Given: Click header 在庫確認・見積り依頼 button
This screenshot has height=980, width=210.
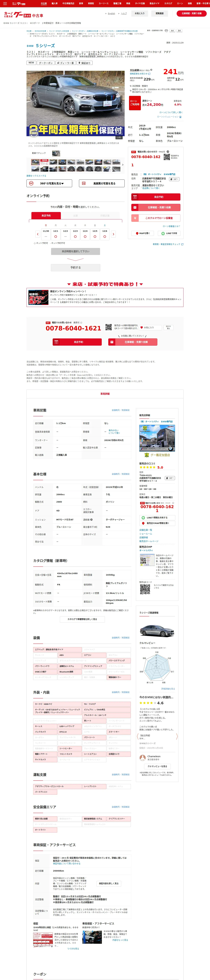Looking at the screenshot, I should coord(191,13).
